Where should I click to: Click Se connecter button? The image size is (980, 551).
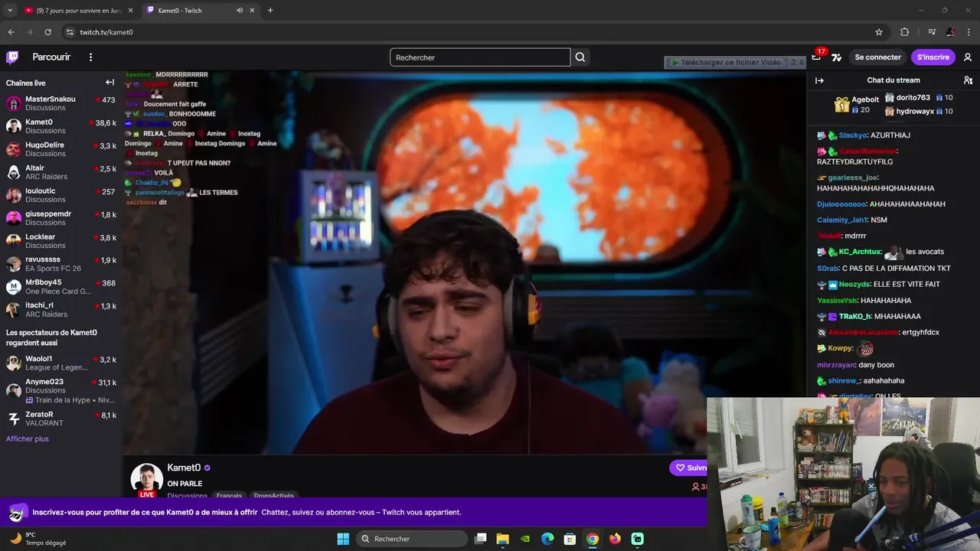click(x=877, y=57)
